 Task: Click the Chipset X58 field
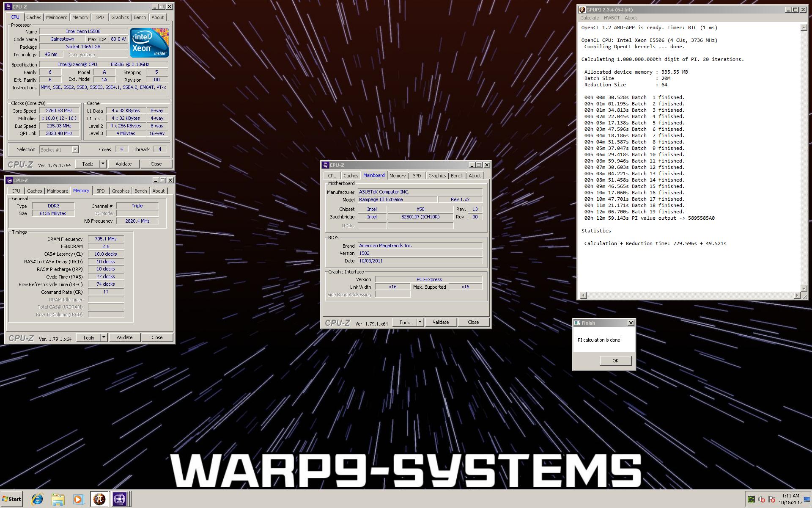(420, 209)
